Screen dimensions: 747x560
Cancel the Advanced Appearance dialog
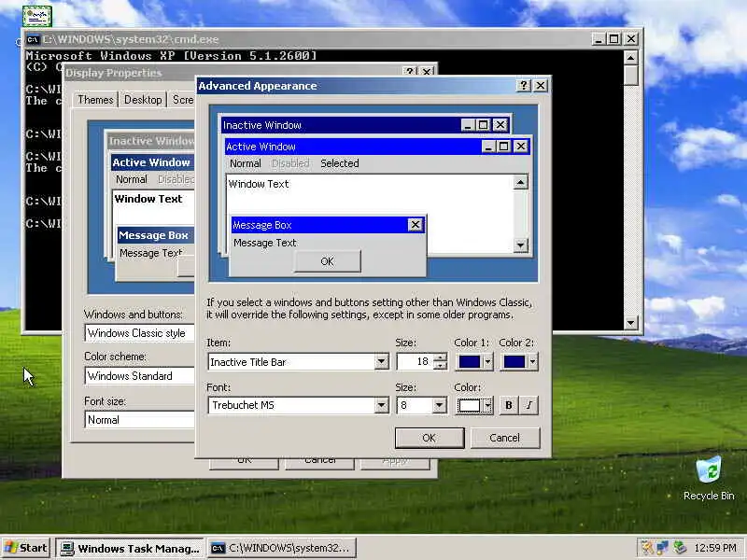pyautogui.click(x=505, y=438)
